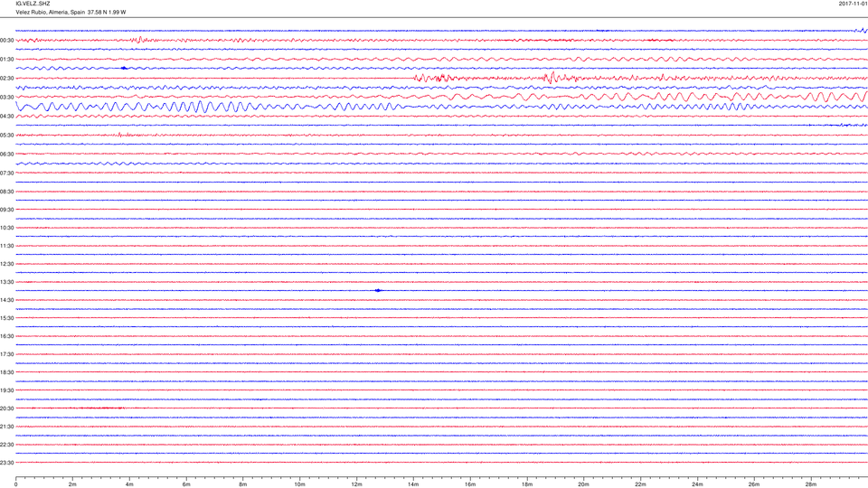This screenshot has height=488, width=868.
Task: Click the 23:30 row label
Action: pos(7,463)
